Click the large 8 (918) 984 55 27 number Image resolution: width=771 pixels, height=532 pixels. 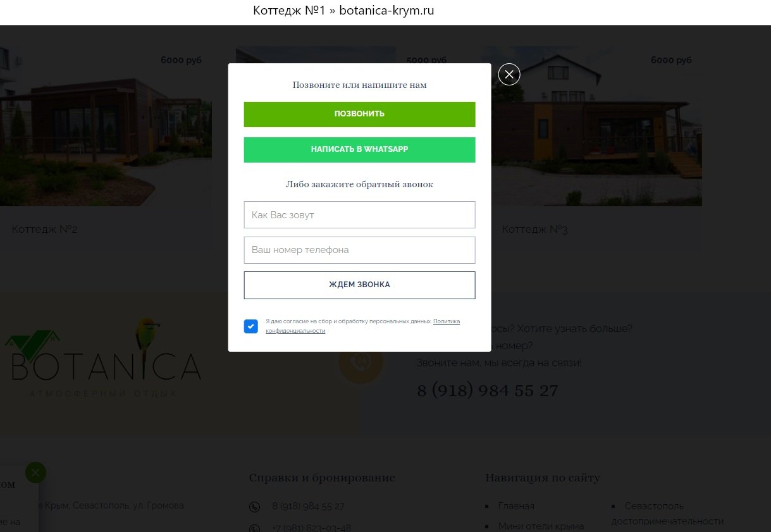(x=487, y=390)
